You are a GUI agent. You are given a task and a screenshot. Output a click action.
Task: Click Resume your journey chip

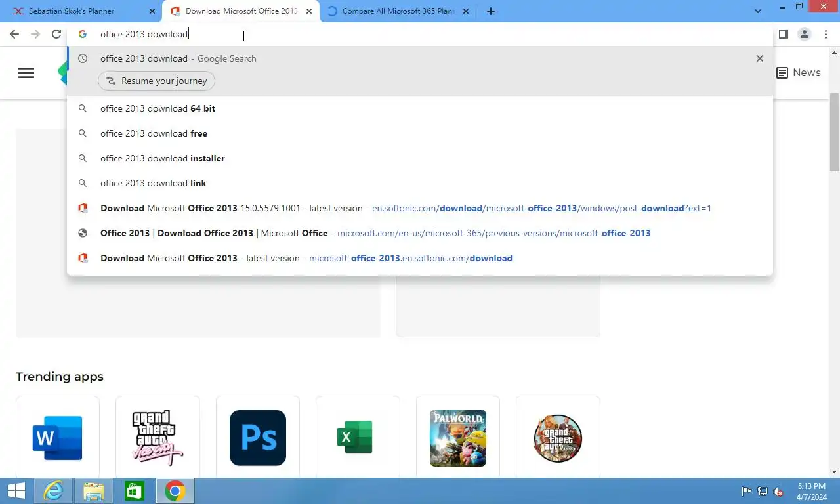click(156, 81)
